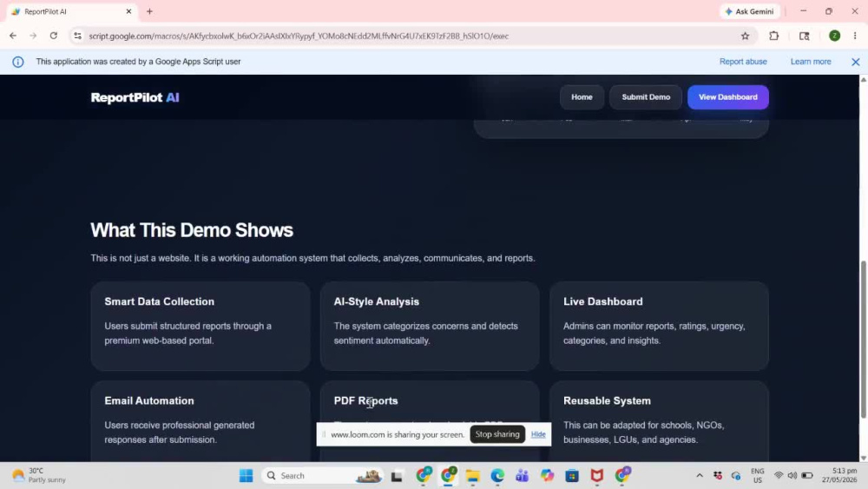Click the Learn more link
Viewport: 868px width, 489px height.
pyautogui.click(x=811, y=62)
